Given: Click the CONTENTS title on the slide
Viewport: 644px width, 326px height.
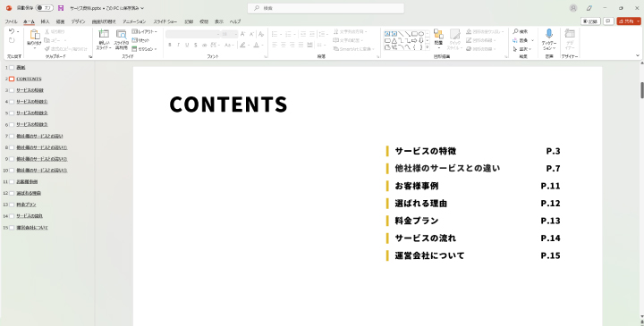Looking at the screenshot, I should tap(228, 104).
